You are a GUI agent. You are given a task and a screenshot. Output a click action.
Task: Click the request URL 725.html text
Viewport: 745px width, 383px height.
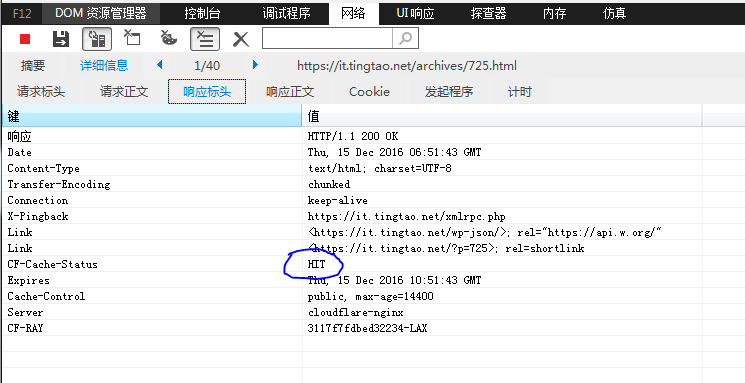point(407,66)
